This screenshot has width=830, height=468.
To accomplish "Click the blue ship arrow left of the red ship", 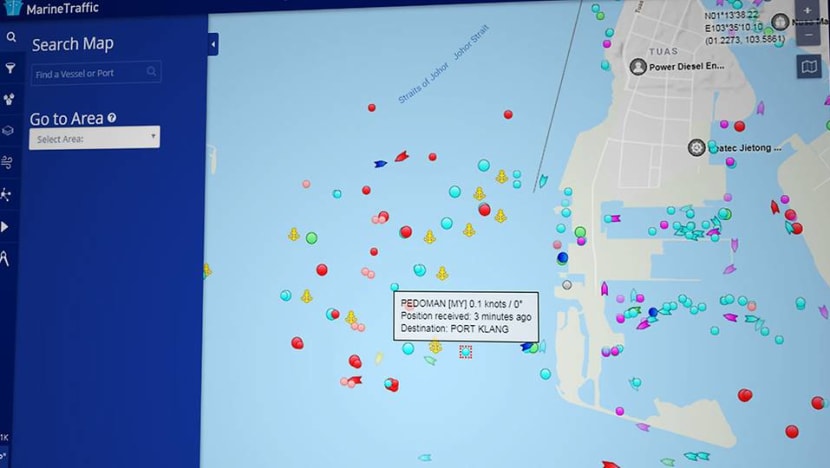I will point(380,164).
